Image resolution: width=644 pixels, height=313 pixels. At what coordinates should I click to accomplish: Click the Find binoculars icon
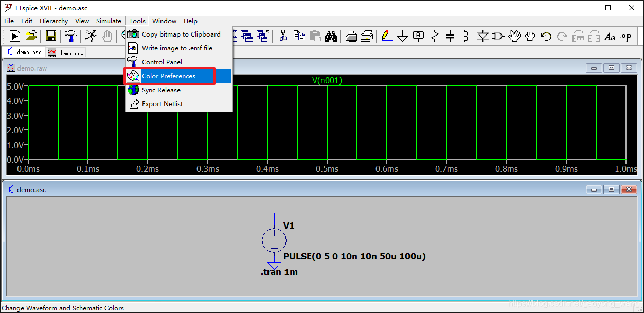(331, 36)
